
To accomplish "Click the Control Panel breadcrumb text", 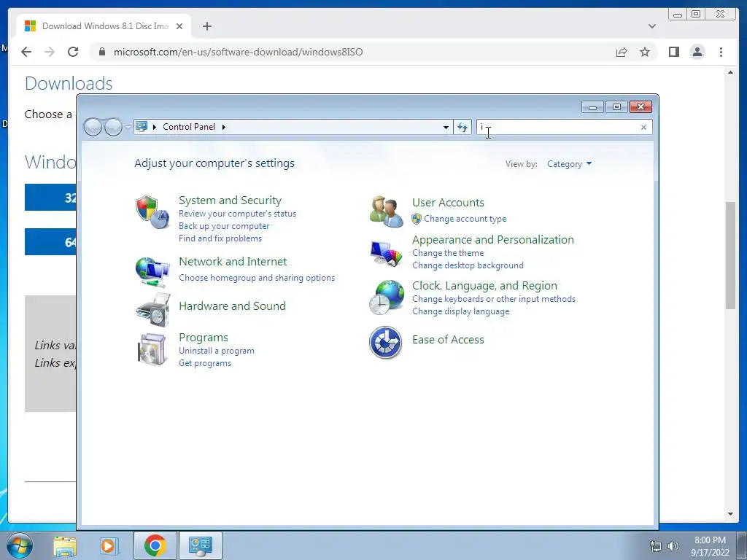I will click(x=189, y=127).
